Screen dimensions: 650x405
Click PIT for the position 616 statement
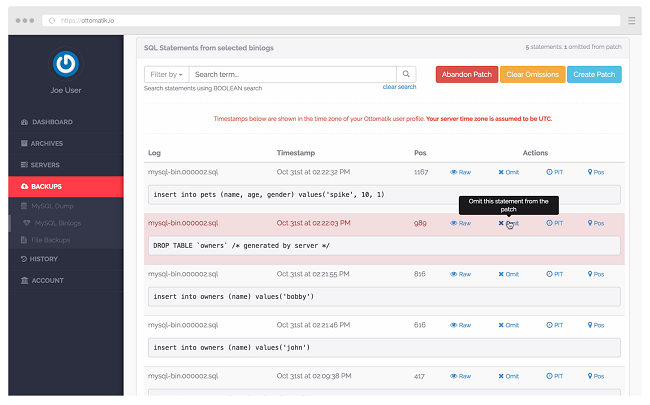click(x=555, y=325)
